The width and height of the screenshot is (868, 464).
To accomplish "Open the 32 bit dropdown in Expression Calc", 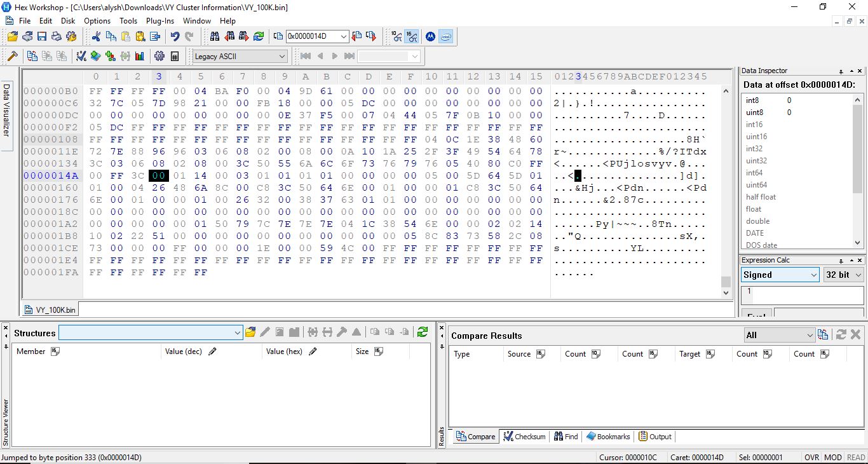I will (858, 275).
